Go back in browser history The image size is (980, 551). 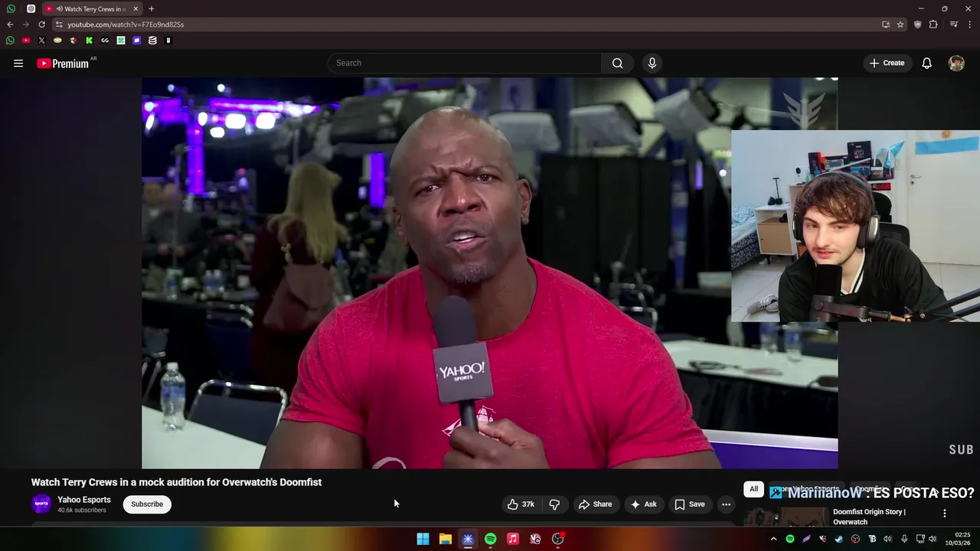tap(10, 24)
